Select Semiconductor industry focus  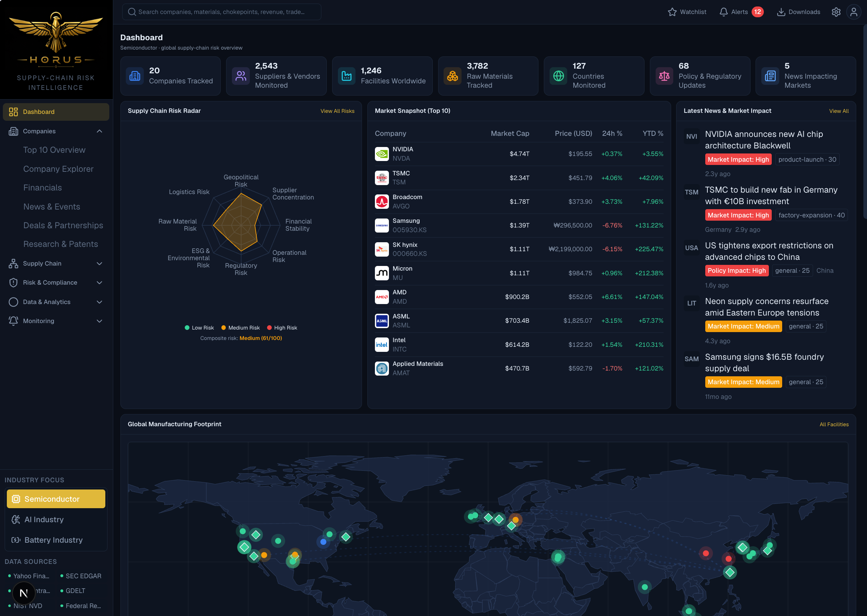(x=56, y=499)
